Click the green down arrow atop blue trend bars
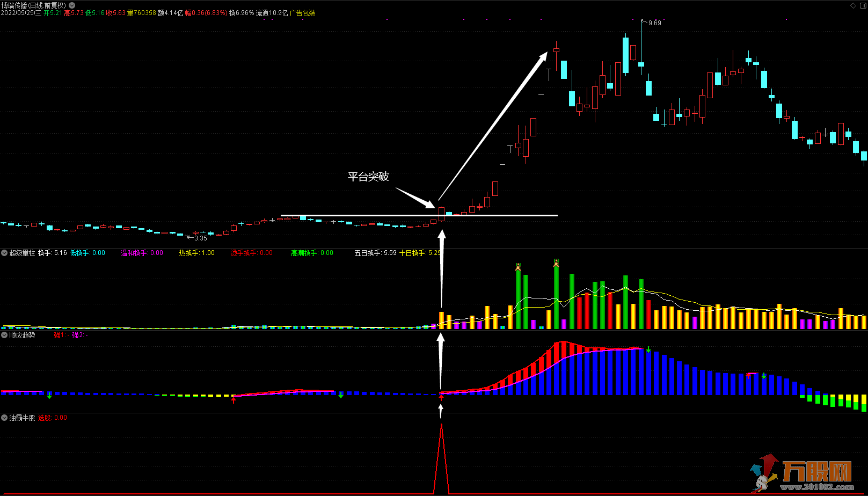The image size is (868, 496). [648, 350]
